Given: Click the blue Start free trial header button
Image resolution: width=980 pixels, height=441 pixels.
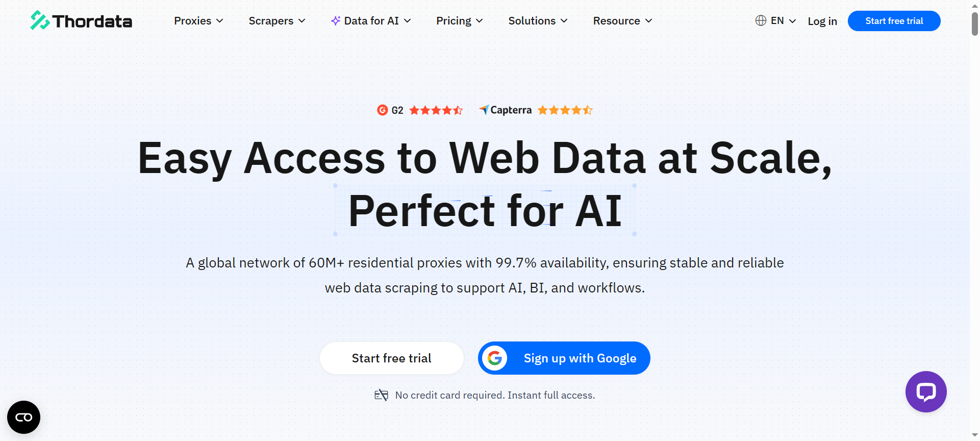Looking at the screenshot, I should click(894, 21).
